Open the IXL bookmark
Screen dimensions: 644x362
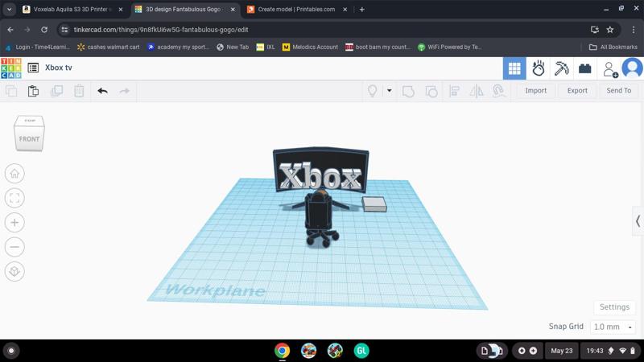266,47
